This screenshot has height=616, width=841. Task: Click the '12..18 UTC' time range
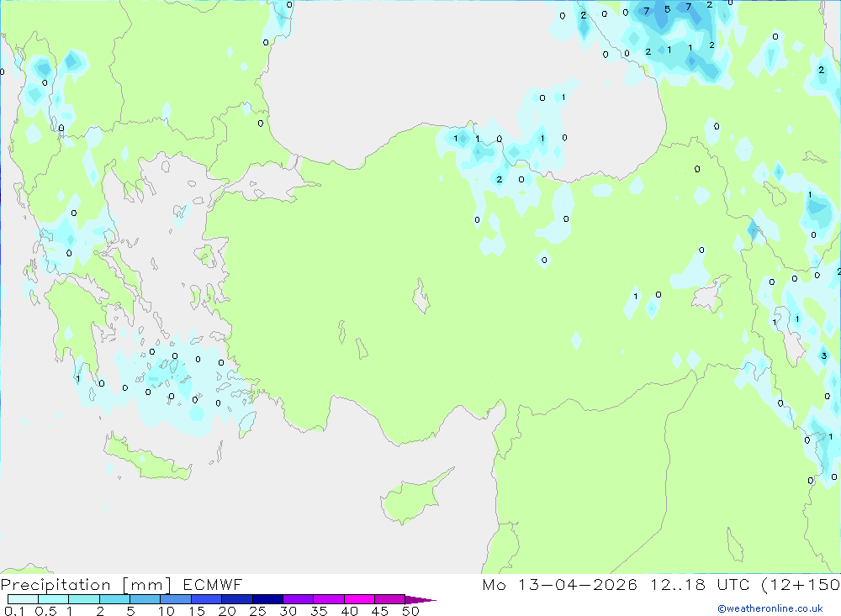(x=700, y=584)
